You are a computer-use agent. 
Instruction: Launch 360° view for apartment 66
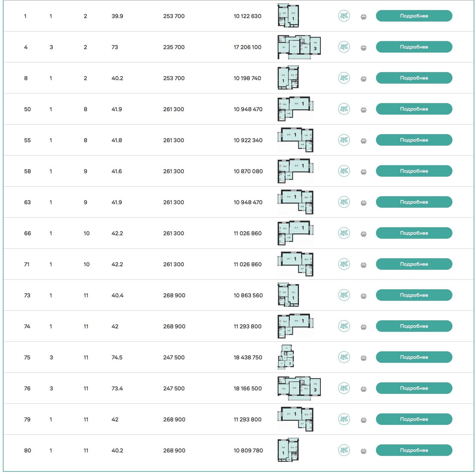coord(344,233)
